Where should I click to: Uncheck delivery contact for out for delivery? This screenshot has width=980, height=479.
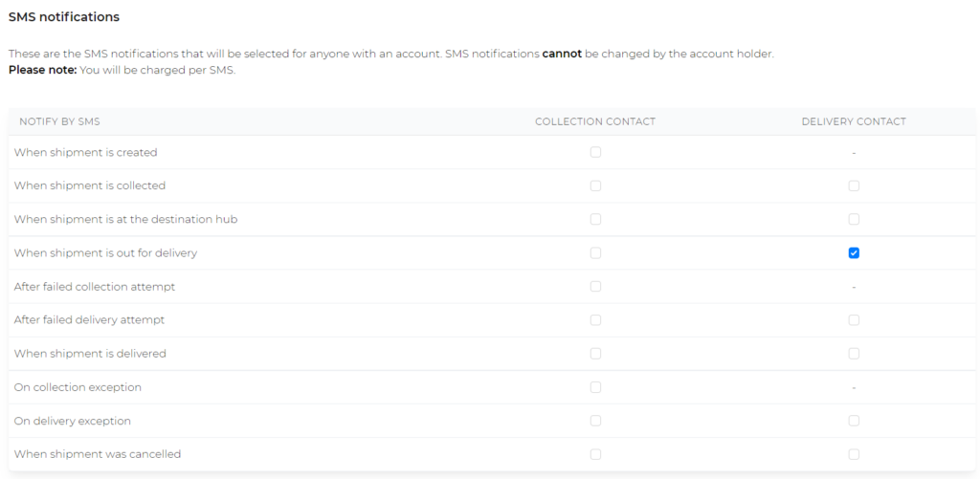854,253
